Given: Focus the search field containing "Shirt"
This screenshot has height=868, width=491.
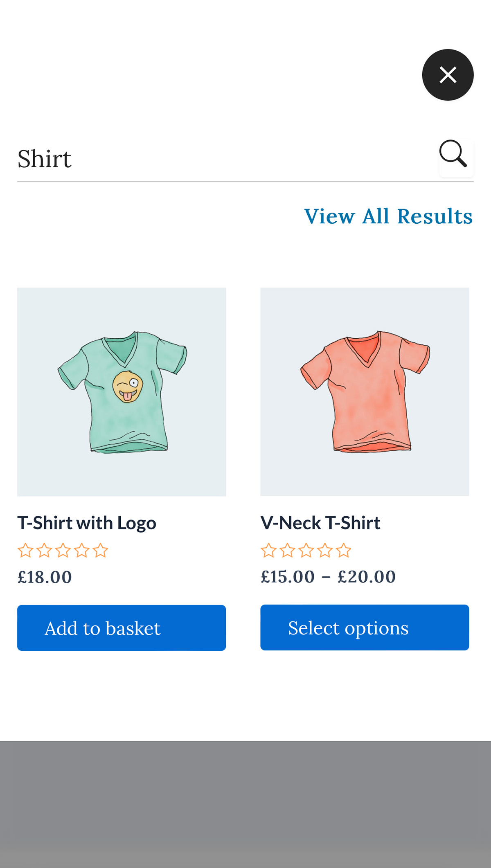Looking at the screenshot, I should pyautogui.click(x=221, y=159).
